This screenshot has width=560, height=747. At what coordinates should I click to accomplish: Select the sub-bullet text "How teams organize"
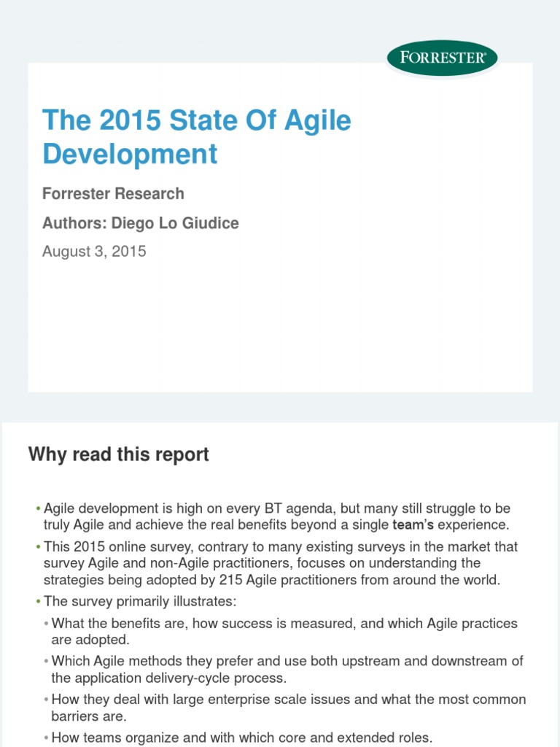click(x=242, y=738)
